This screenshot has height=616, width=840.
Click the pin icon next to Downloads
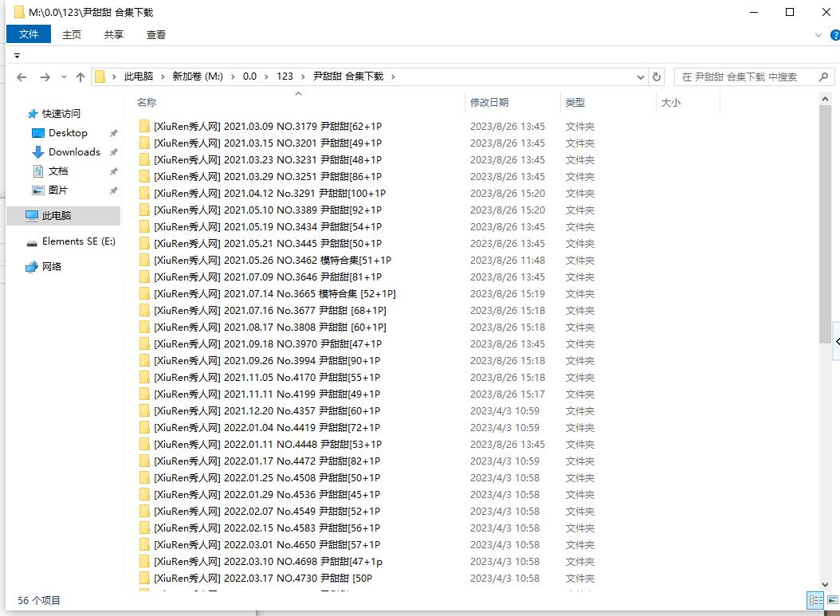click(114, 152)
